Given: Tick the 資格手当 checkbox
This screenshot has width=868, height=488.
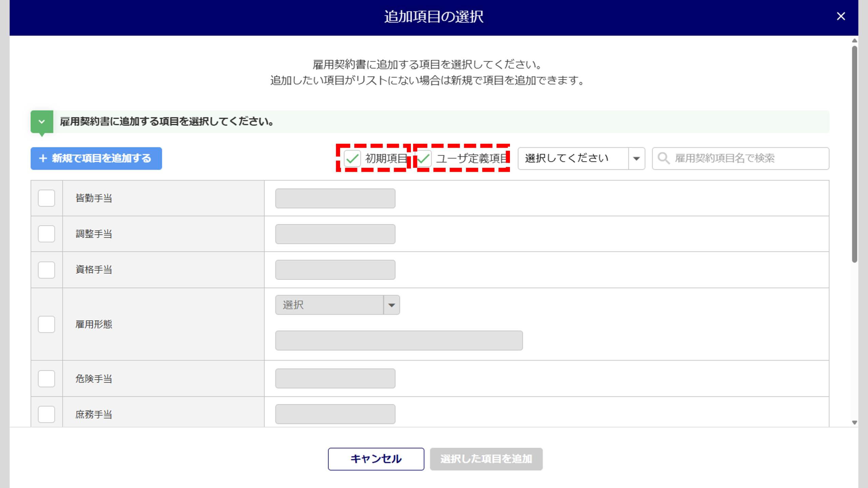Looking at the screenshot, I should click(46, 270).
